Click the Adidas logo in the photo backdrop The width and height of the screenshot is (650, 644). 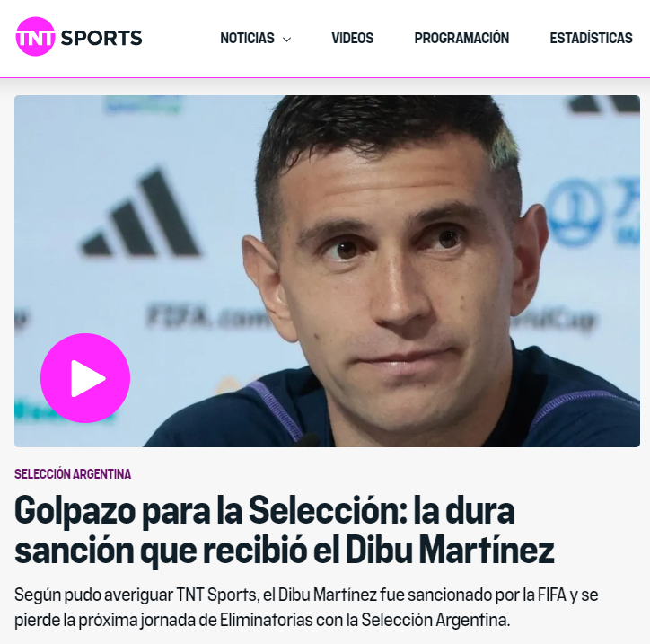(141, 212)
